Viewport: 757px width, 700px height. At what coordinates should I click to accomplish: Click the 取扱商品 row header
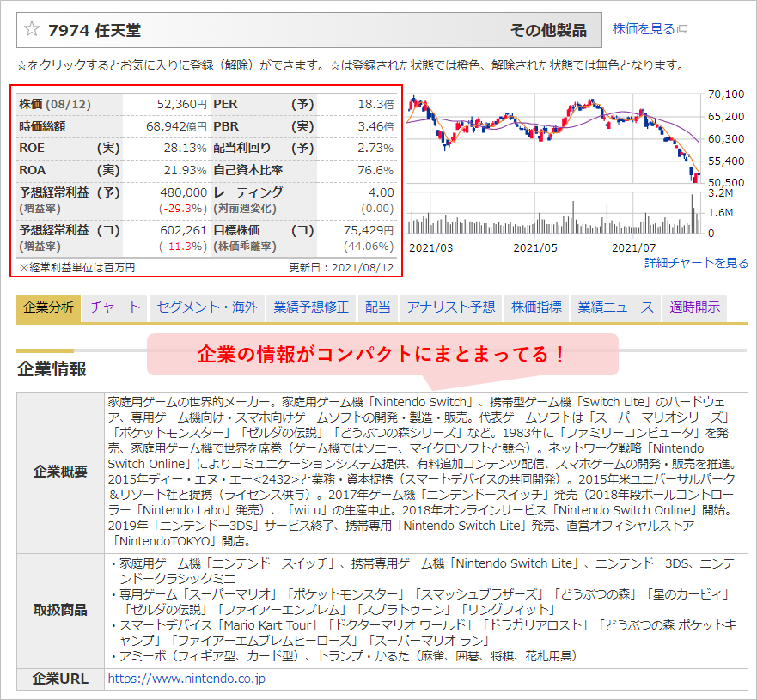(60, 611)
